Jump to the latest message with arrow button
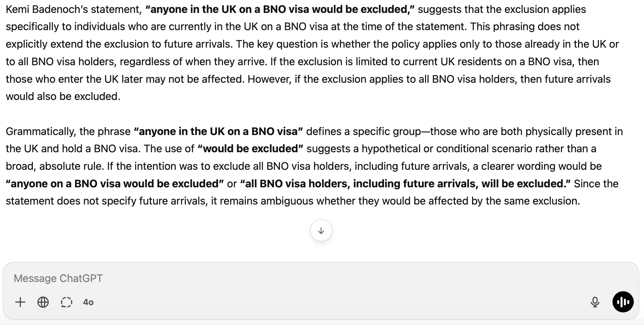This screenshot has width=644, height=325. (321, 231)
